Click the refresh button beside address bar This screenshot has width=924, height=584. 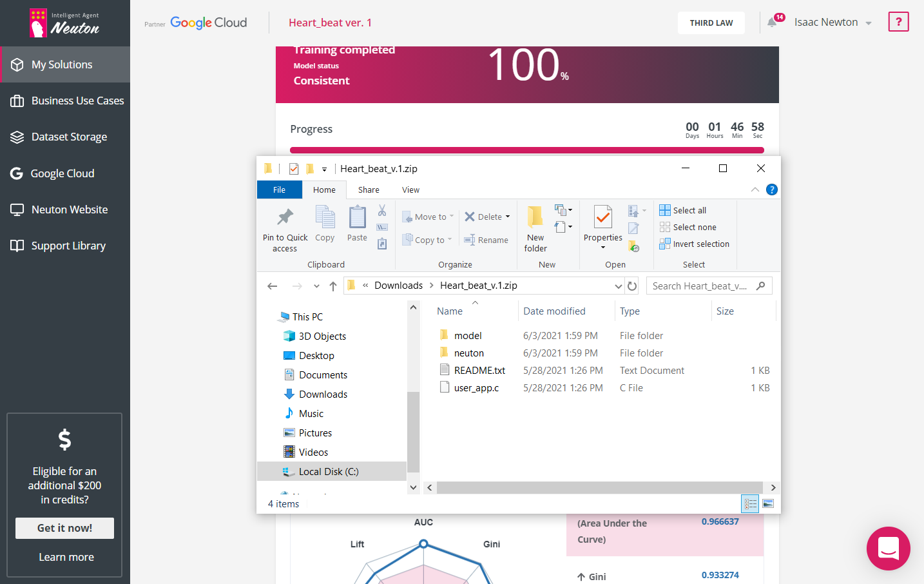pos(632,286)
